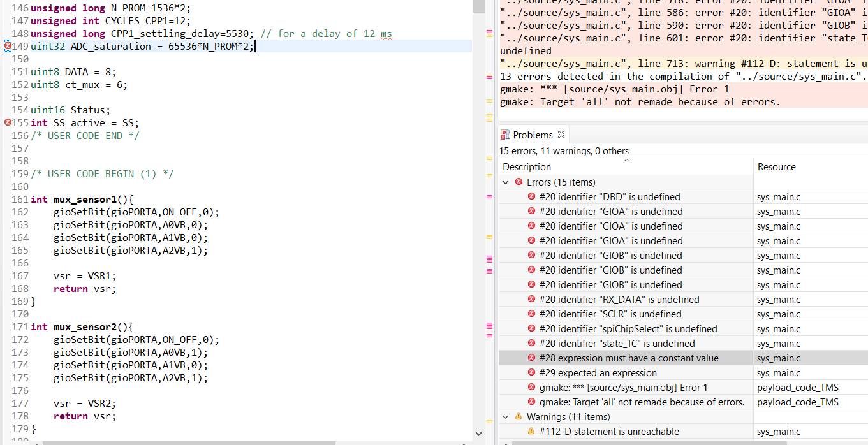Click the error icon of the #28 constant value row
Viewport: 868px width, 445px height.
[531, 358]
